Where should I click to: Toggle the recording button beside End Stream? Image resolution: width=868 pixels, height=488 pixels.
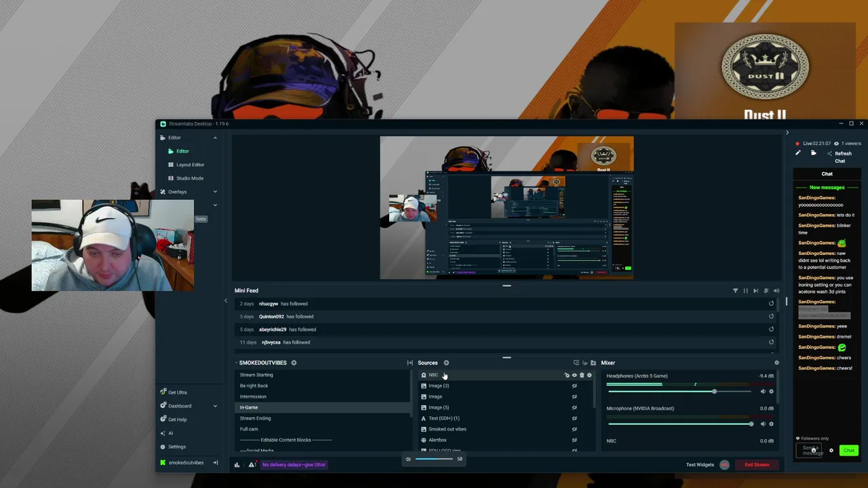pos(724,465)
